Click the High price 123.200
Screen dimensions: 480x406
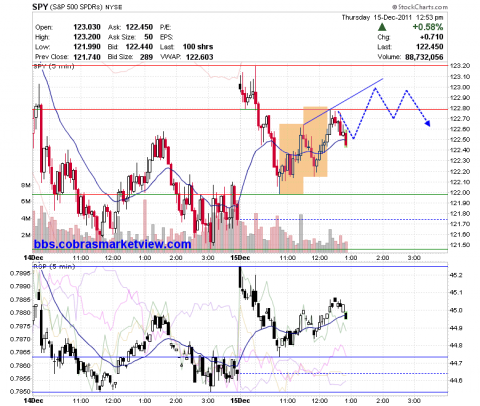coord(87,37)
